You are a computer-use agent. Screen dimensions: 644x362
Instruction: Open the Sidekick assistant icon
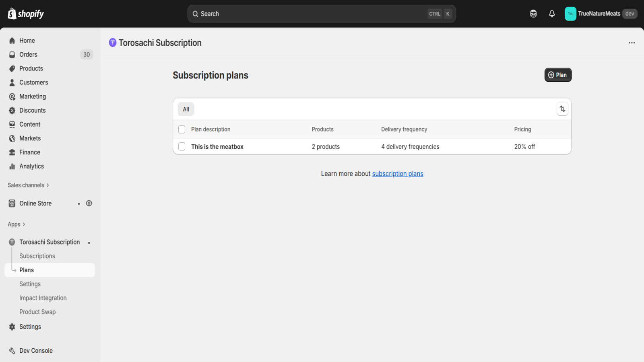click(x=533, y=14)
